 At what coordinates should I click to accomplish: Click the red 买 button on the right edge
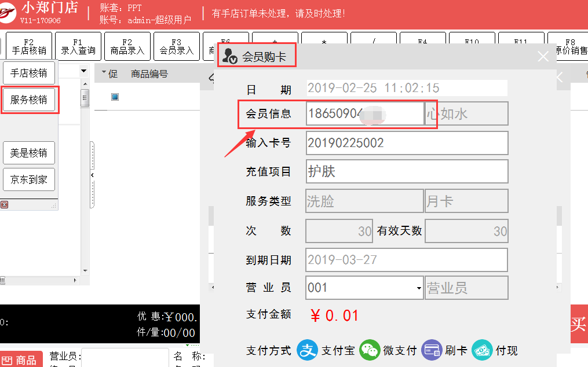click(579, 324)
